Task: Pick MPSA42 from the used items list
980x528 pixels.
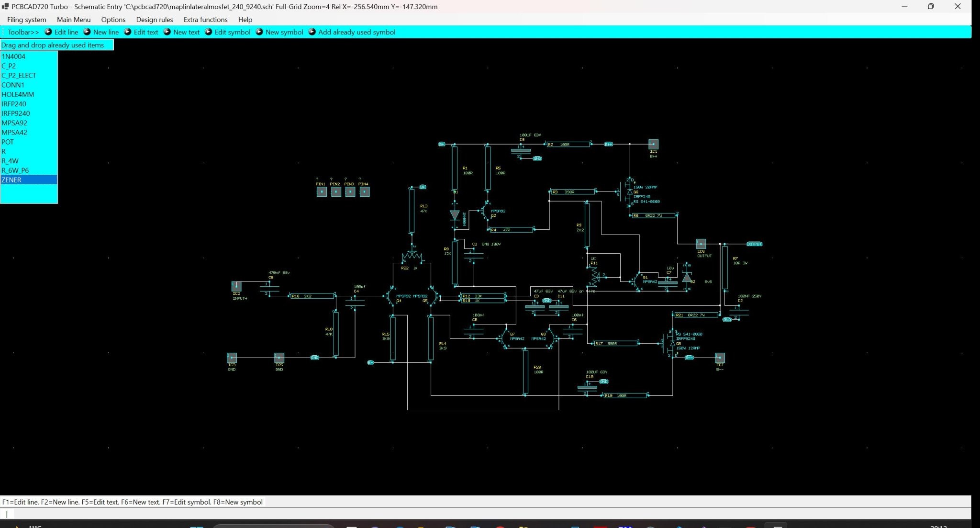Action: pos(29,133)
